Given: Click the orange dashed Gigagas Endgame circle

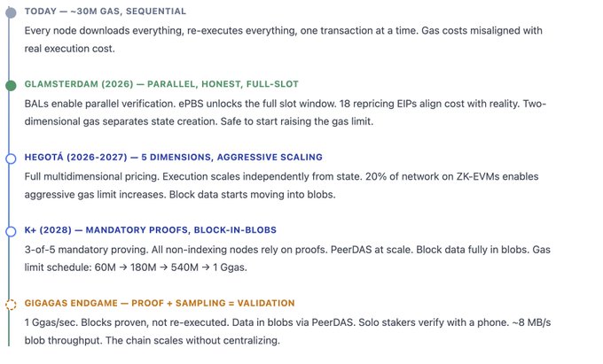Looking at the screenshot, I should (x=11, y=304).
